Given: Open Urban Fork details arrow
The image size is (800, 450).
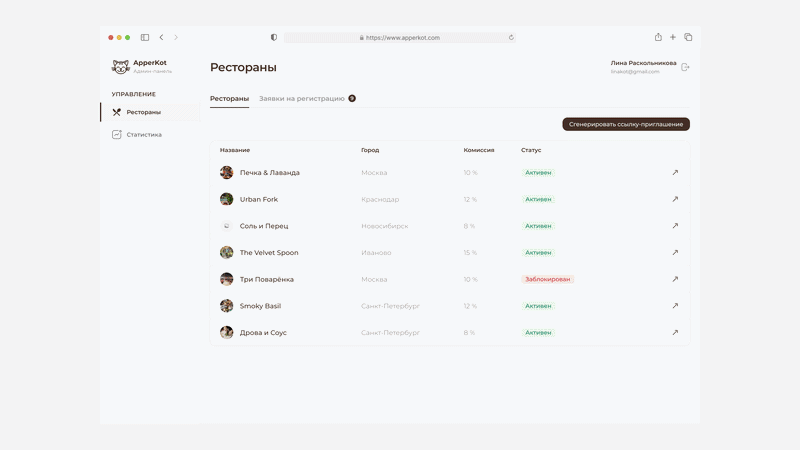Looking at the screenshot, I should point(675,199).
